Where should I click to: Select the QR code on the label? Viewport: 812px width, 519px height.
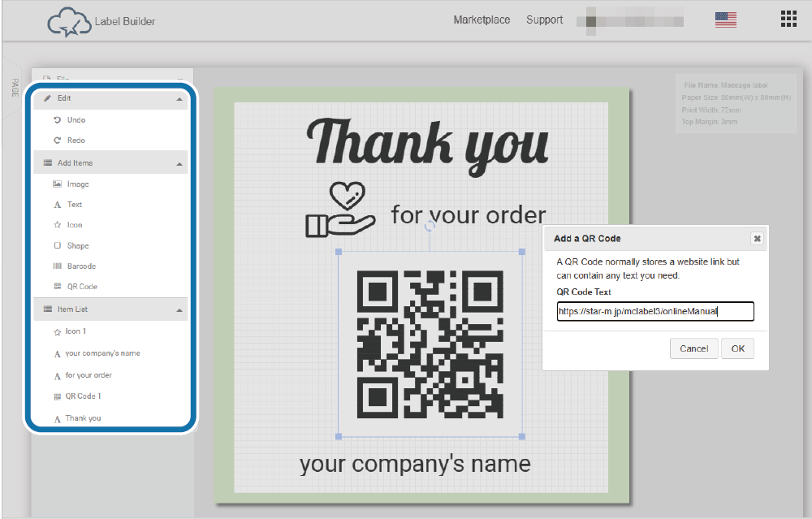pos(430,344)
